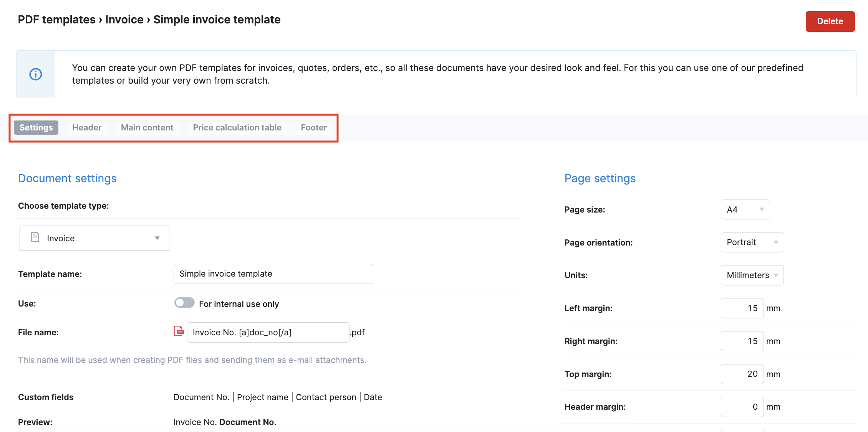Click into the Template name field
The image size is (868, 432).
(273, 274)
